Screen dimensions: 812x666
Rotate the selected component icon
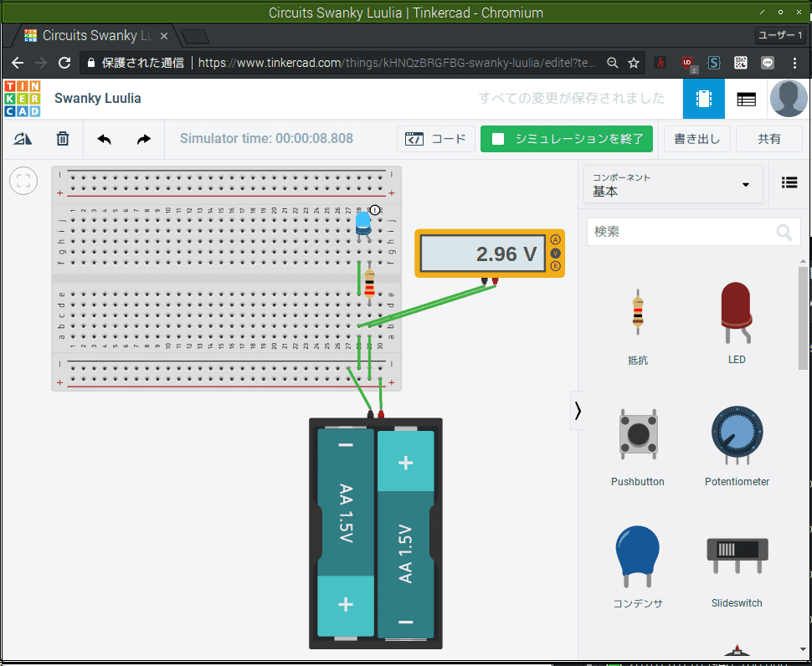[23, 139]
